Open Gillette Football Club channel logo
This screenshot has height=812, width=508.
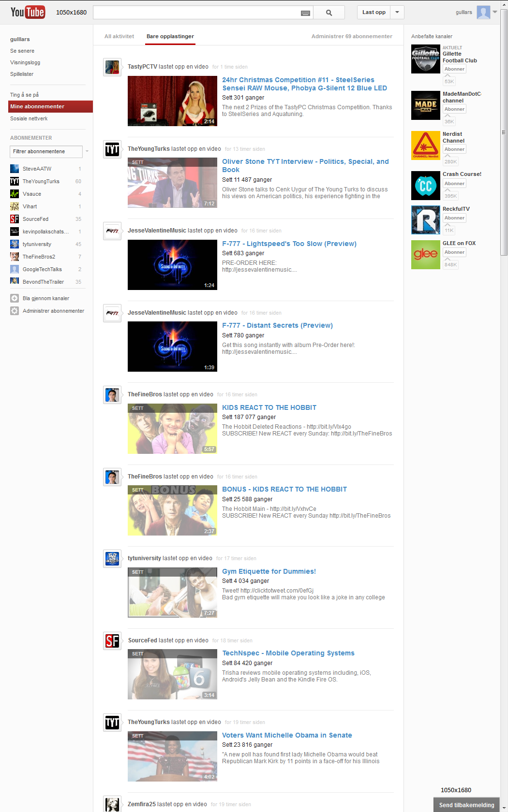pyautogui.click(x=426, y=59)
